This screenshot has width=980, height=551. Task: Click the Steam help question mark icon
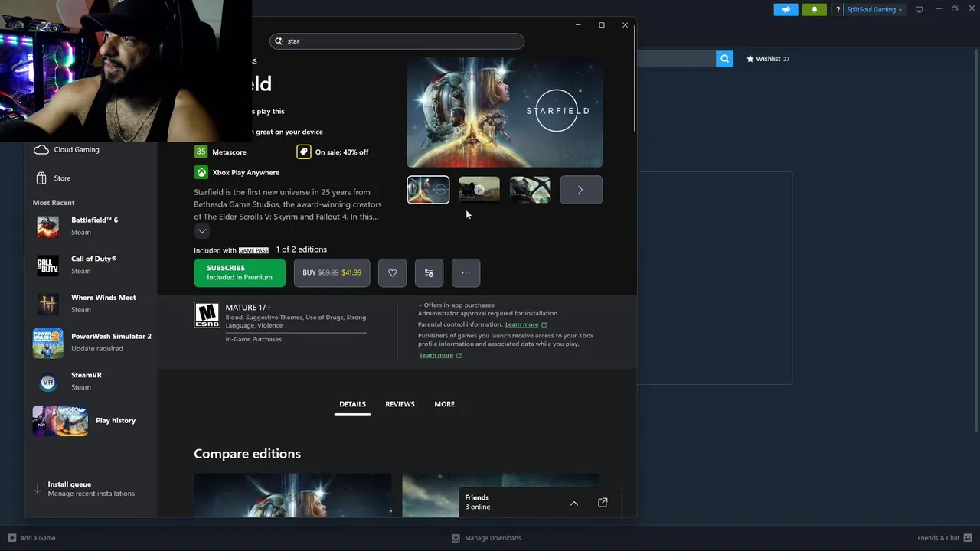(838, 9)
